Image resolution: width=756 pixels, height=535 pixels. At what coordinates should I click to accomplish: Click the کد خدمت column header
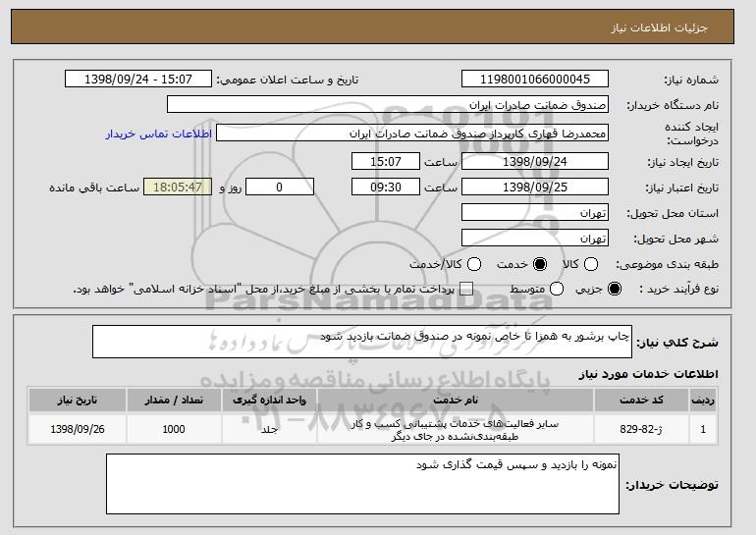click(641, 401)
